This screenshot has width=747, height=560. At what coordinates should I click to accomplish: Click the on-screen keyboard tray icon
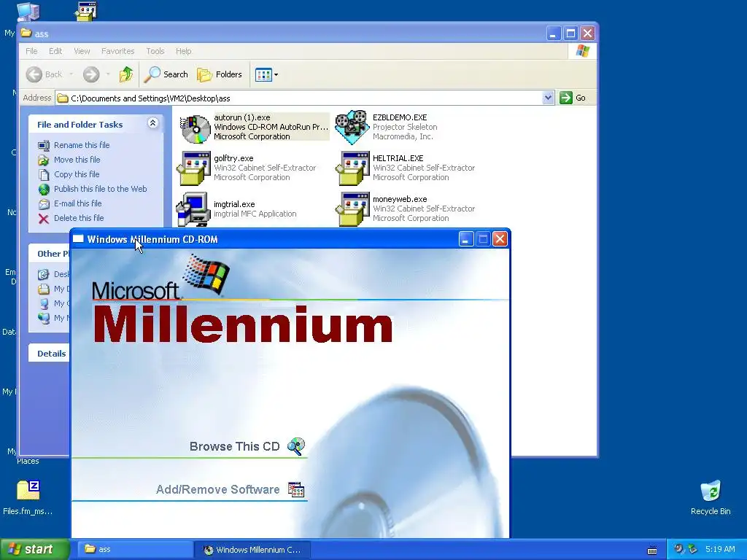(x=652, y=551)
